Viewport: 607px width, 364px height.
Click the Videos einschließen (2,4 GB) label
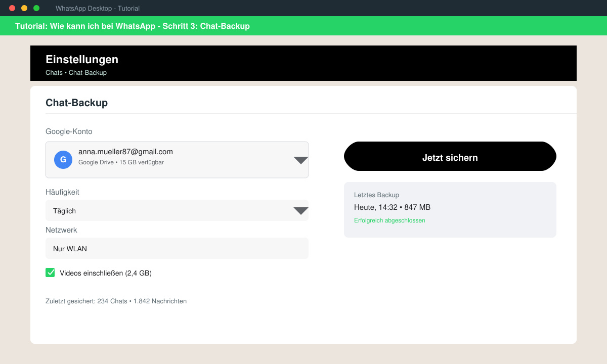point(106,273)
